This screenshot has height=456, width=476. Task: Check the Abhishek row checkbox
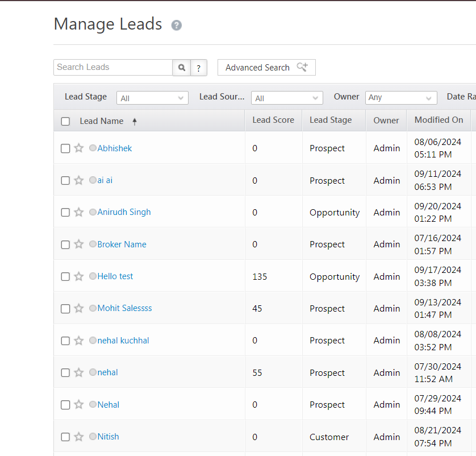coord(65,148)
